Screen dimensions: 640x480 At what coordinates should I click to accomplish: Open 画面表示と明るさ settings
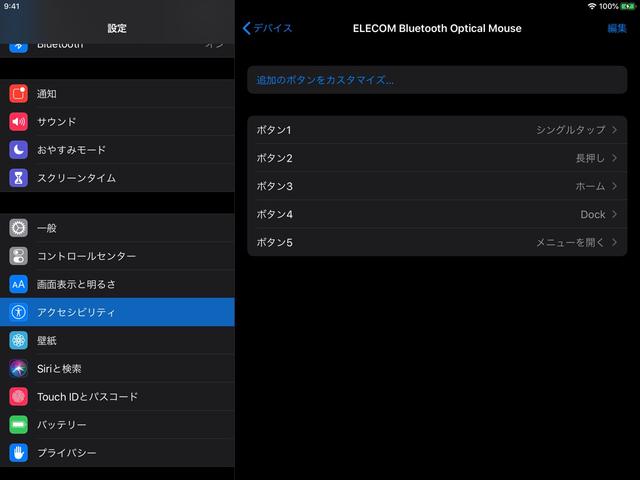click(117, 284)
